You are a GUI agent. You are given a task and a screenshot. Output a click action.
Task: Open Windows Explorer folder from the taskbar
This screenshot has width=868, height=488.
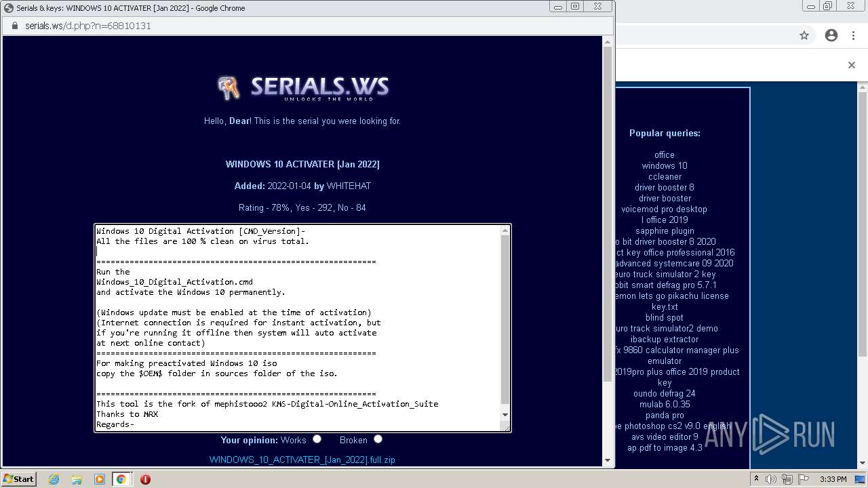click(x=77, y=479)
